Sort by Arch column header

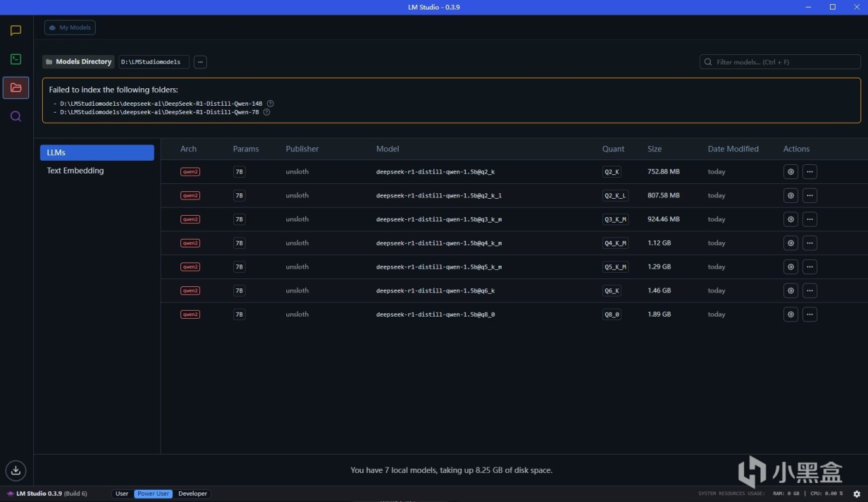pos(189,149)
